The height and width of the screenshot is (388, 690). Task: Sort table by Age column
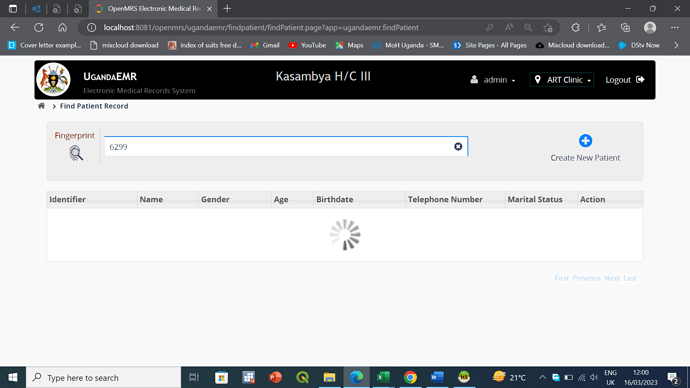[x=292, y=199]
